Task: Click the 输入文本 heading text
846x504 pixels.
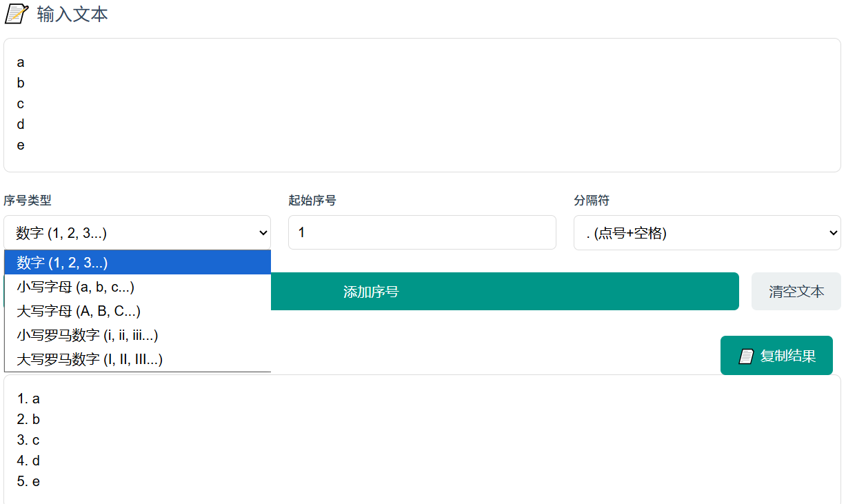Action: coord(72,14)
